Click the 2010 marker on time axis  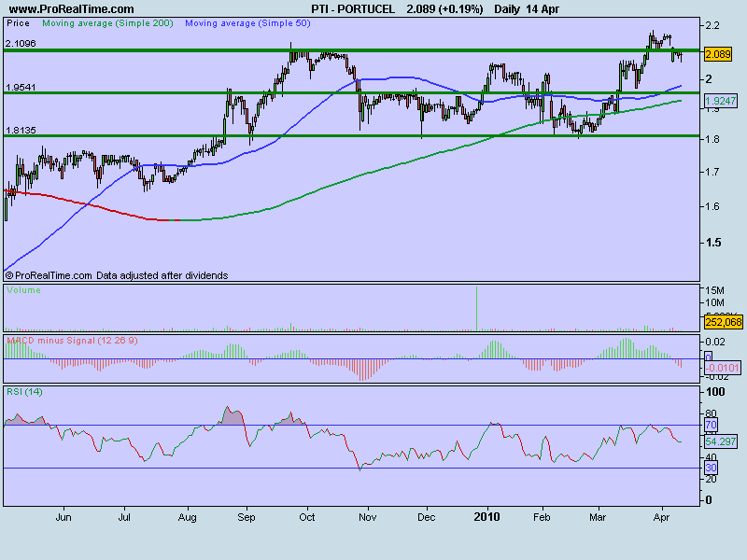click(487, 515)
